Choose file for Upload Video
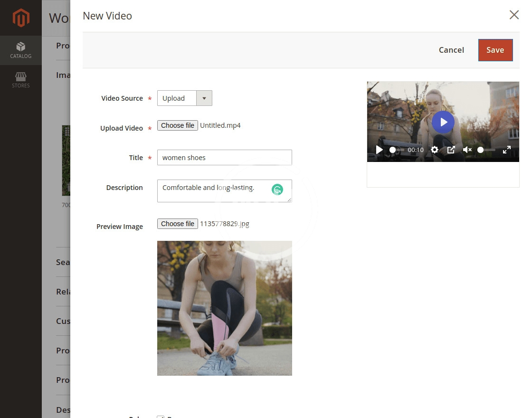 [178, 125]
